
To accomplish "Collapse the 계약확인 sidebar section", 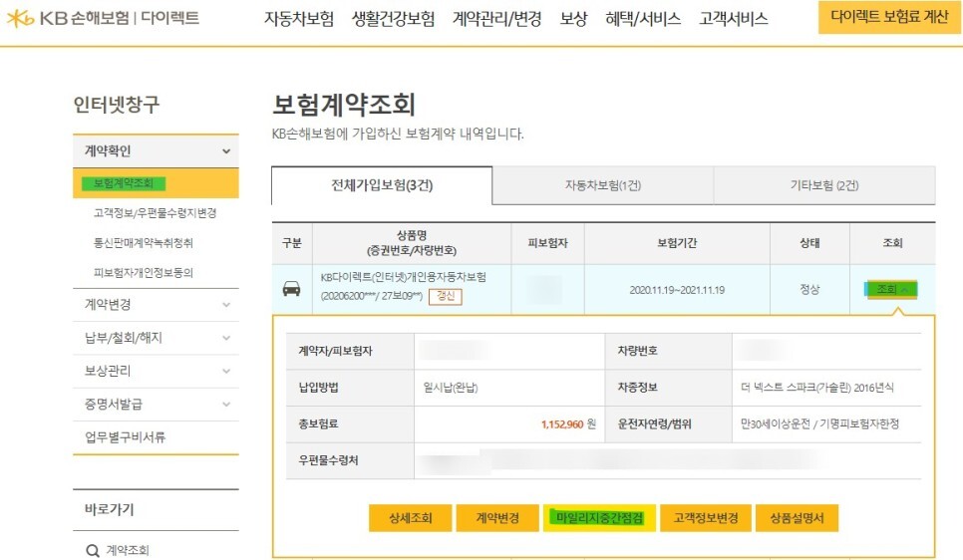I will click(156, 151).
